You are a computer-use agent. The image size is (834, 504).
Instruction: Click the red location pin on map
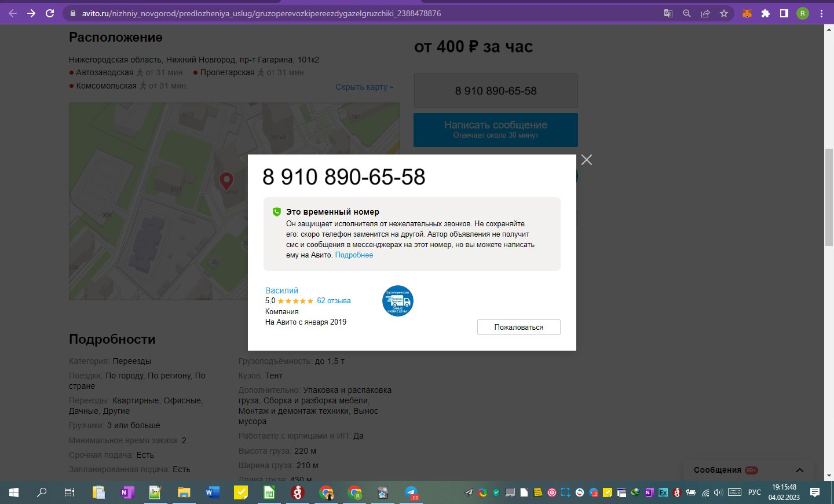(226, 181)
